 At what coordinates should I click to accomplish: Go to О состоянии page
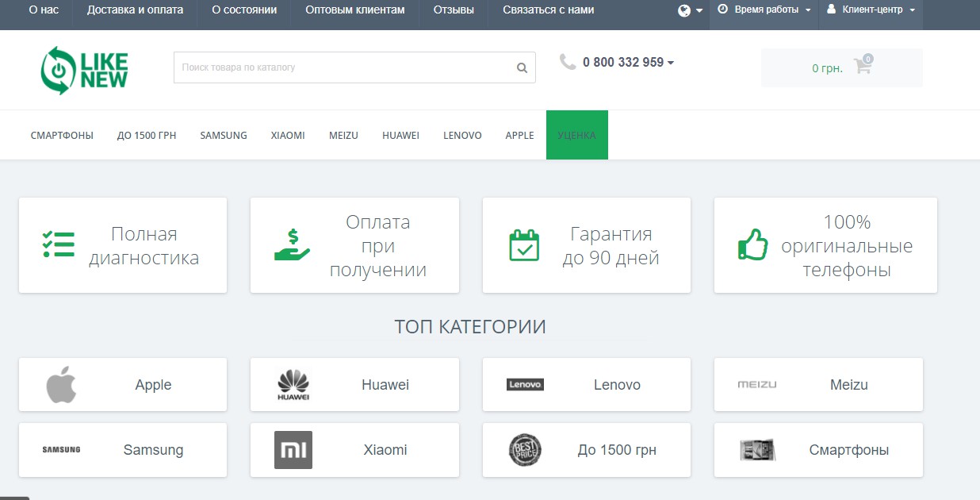coord(244,10)
